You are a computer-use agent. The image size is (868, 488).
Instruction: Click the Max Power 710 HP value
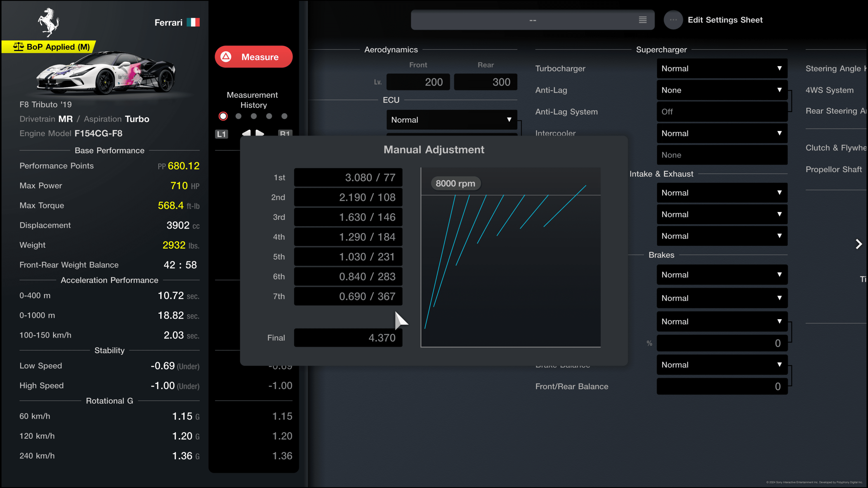click(x=185, y=185)
